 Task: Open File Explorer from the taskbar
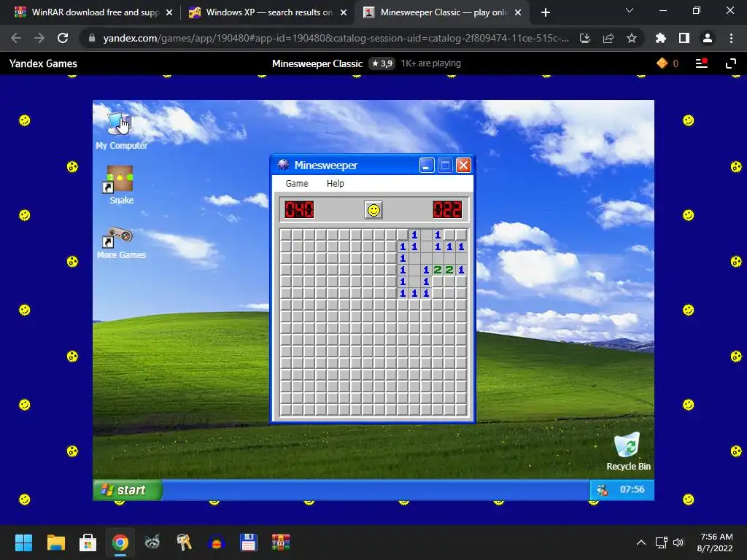tap(55, 542)
